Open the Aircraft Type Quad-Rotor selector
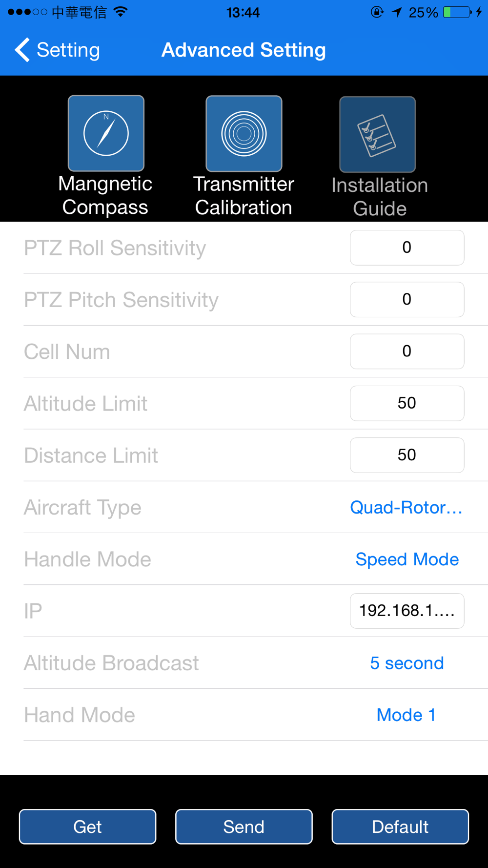This screenshot has width=488, height=868. click(406, 507)
